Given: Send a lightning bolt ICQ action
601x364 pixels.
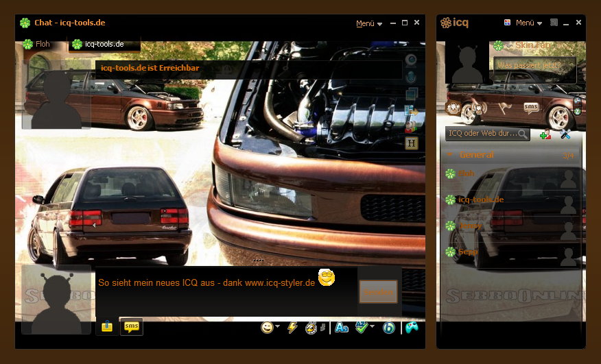Looking at the screenshot, I should click(292, 327).
